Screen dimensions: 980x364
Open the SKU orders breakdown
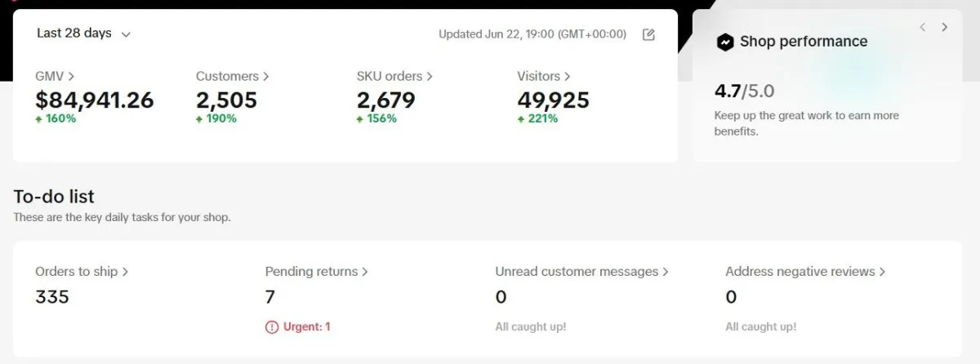(394, 76)
